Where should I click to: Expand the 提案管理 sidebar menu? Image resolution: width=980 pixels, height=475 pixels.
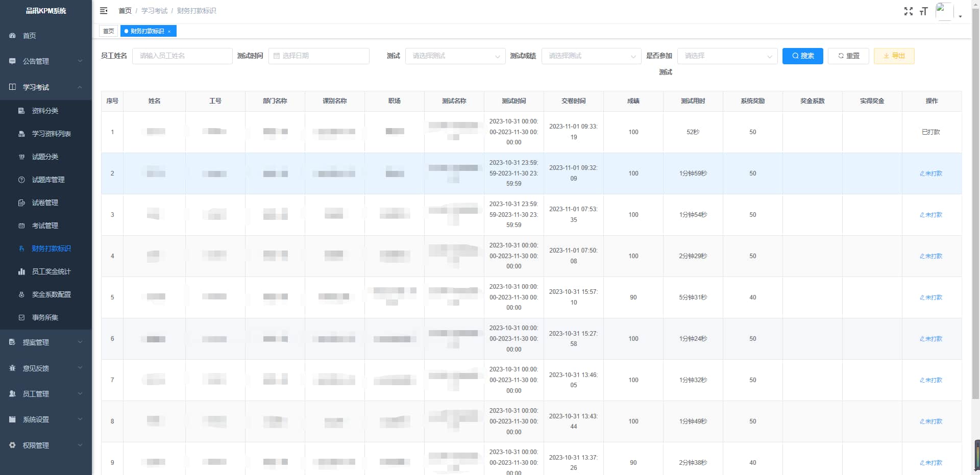46,342
